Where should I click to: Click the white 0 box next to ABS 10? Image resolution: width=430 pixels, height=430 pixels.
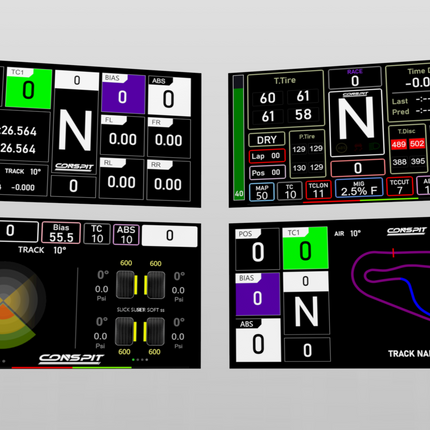coord(170,236)
